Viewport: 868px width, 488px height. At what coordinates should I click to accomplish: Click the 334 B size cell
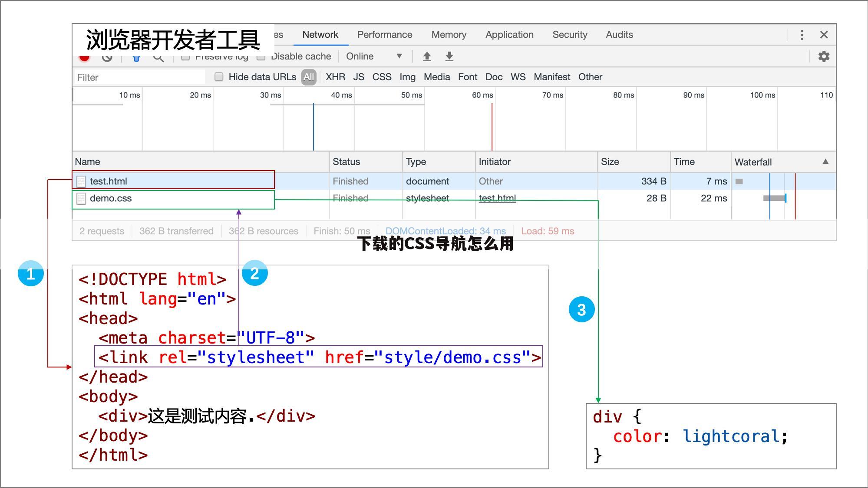click(x=653, y=181)
